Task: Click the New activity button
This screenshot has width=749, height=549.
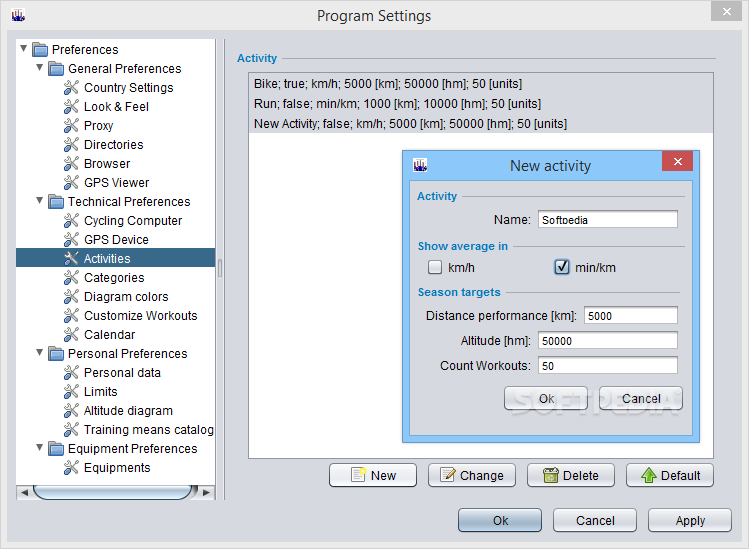Action: [373, 475]
